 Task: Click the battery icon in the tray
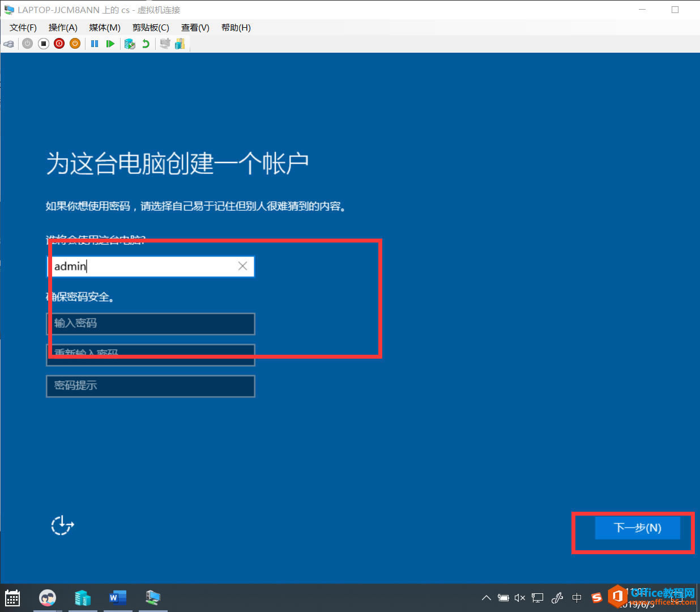click(x=503, y=598)
